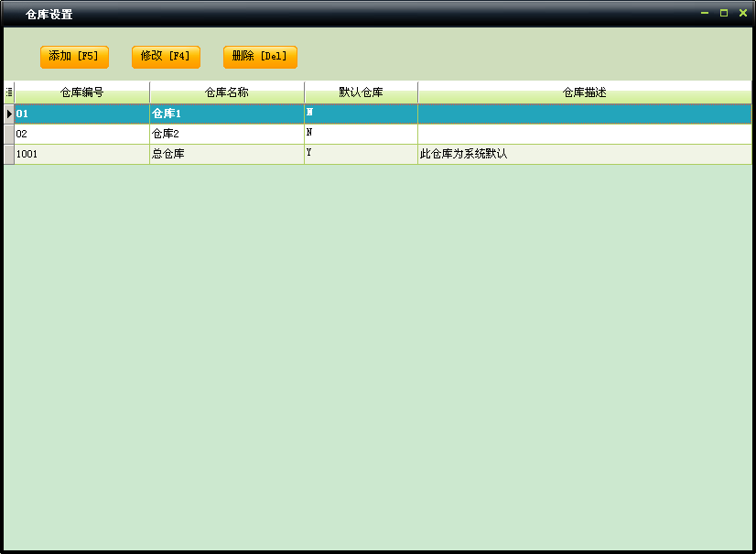Click the row selector for row 1001
The width and height of the screenshot is (756, 554).
[x=9, y=155]
